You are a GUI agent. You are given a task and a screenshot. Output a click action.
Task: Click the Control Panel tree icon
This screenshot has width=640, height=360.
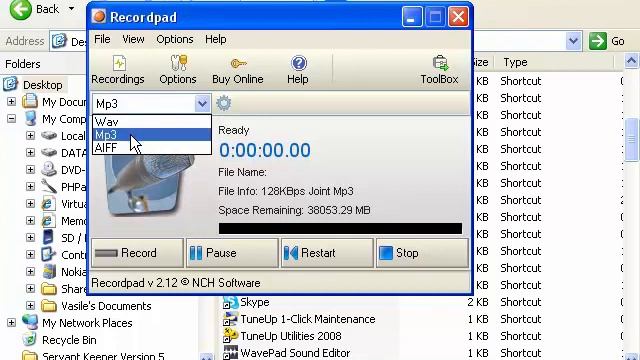tap(49, 254)
